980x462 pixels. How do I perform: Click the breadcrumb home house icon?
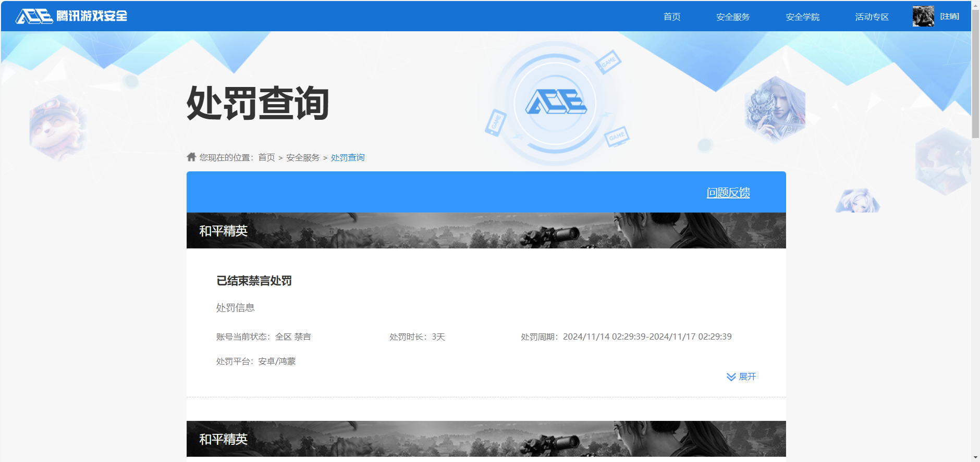(x=191, y=157)
